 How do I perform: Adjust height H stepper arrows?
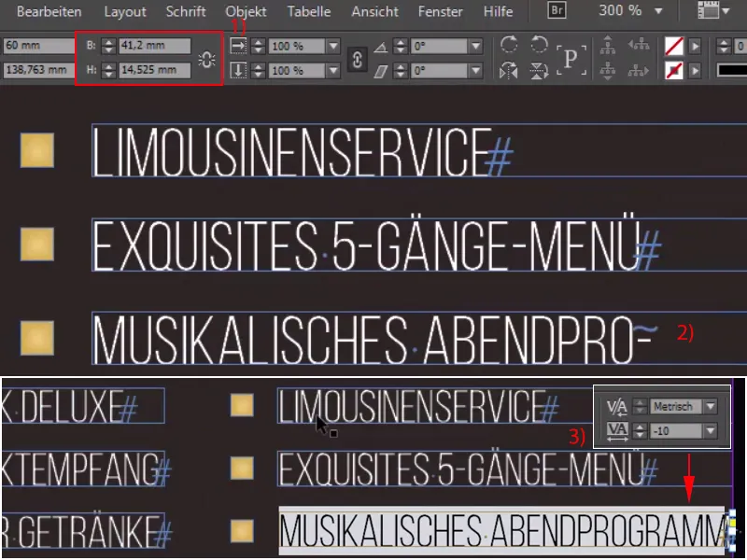click(108, 71)
